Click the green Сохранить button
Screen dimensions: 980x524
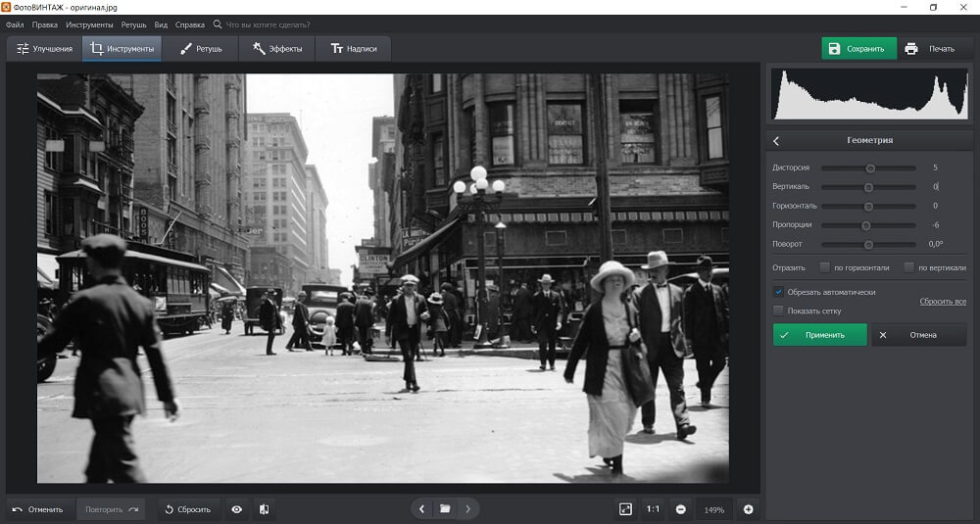point(858,49)
